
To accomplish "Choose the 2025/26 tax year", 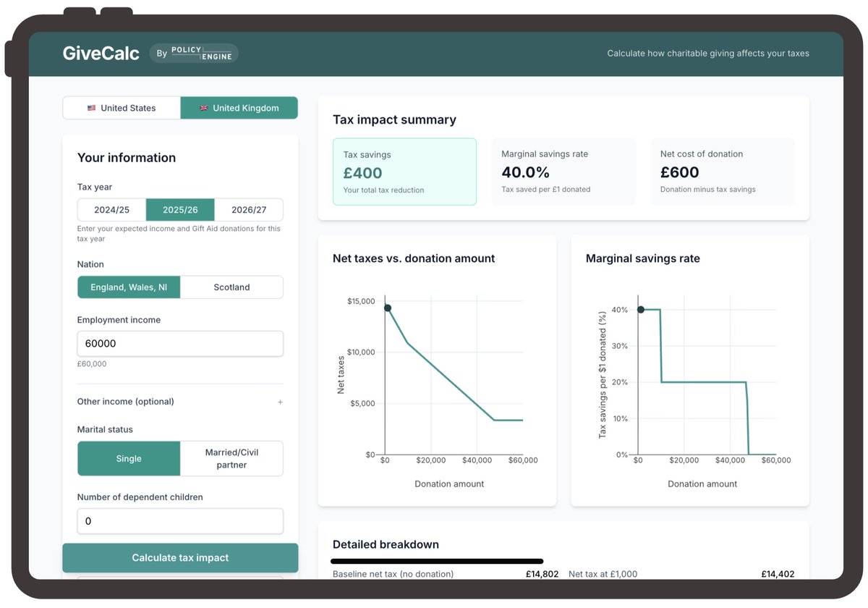I will tap(180, 210).
